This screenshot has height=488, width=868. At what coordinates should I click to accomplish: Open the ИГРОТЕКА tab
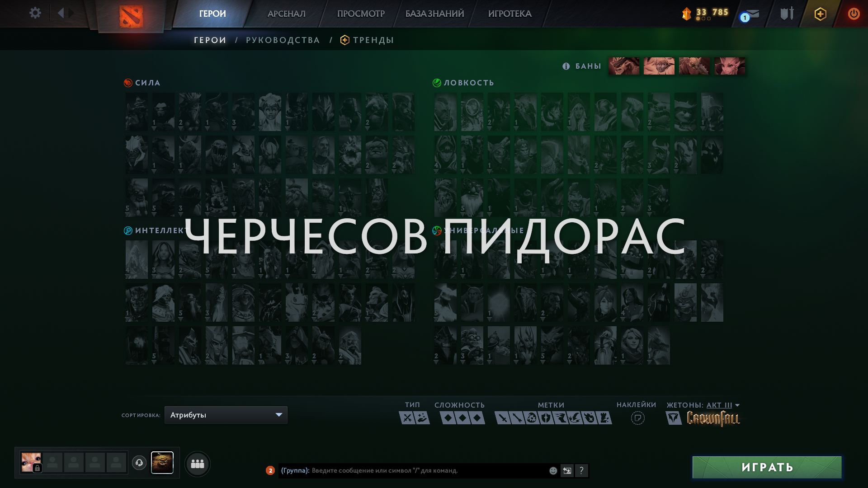point(509,14)
